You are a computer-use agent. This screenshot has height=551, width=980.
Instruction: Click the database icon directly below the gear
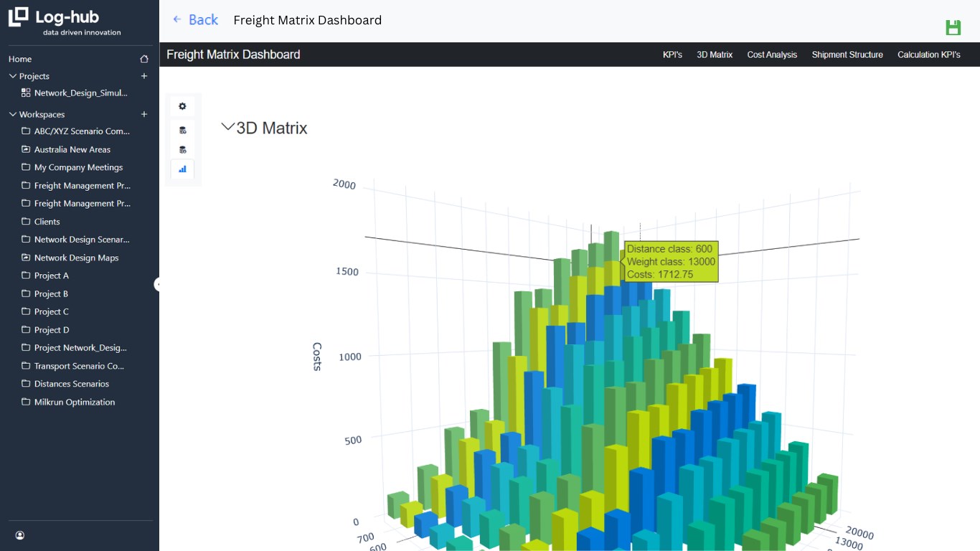tap(182, 131)
